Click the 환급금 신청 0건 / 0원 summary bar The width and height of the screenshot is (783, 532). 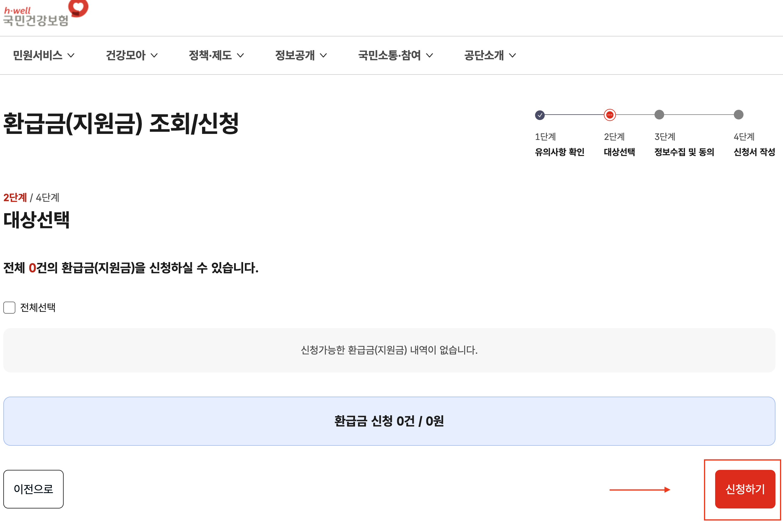389,421
